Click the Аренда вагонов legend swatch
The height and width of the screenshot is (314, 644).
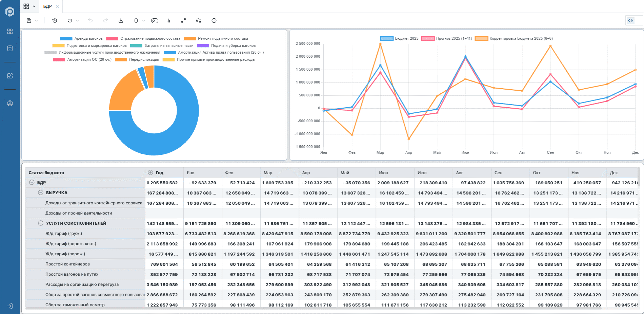(66, 39)
